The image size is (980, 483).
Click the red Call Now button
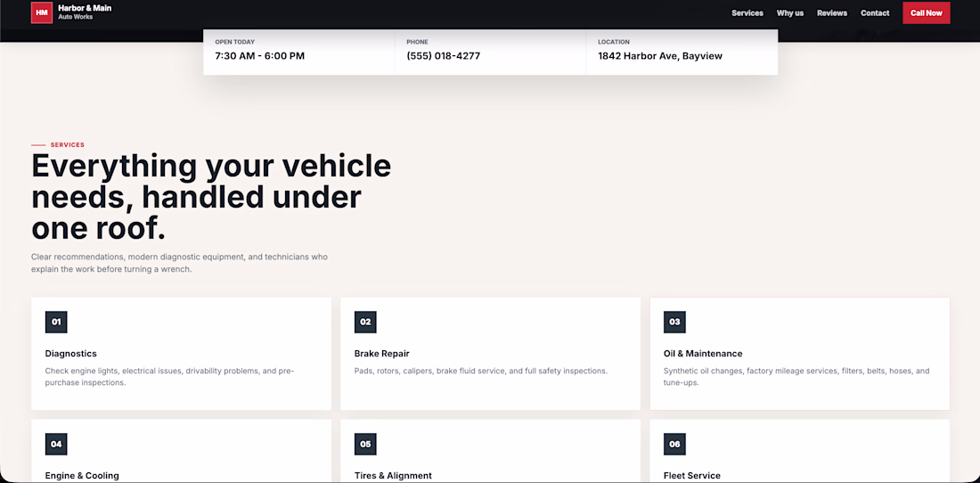[x=927, y=13]
